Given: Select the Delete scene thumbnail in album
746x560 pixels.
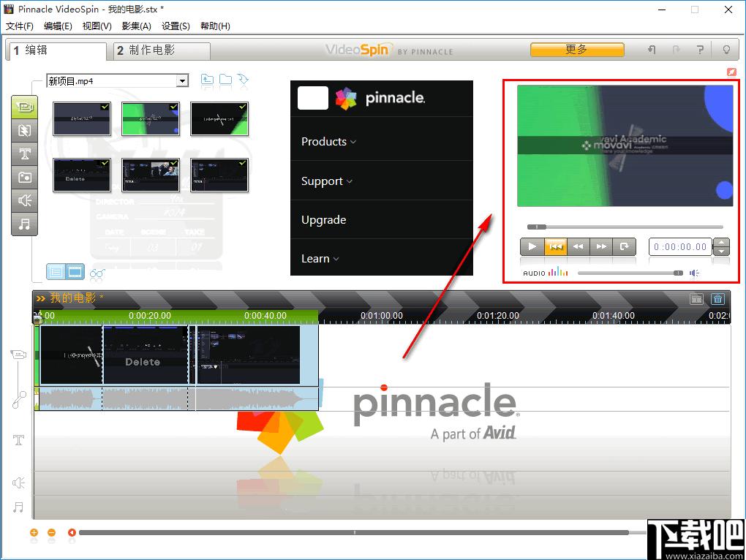Looking at the screenshot, I should tap(82, 175).
